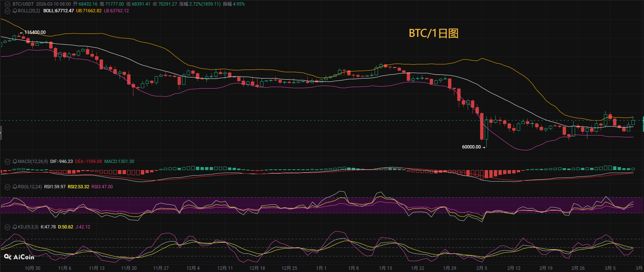
Task: Expand the left side panel handle
Action: (x=1, y=133)
